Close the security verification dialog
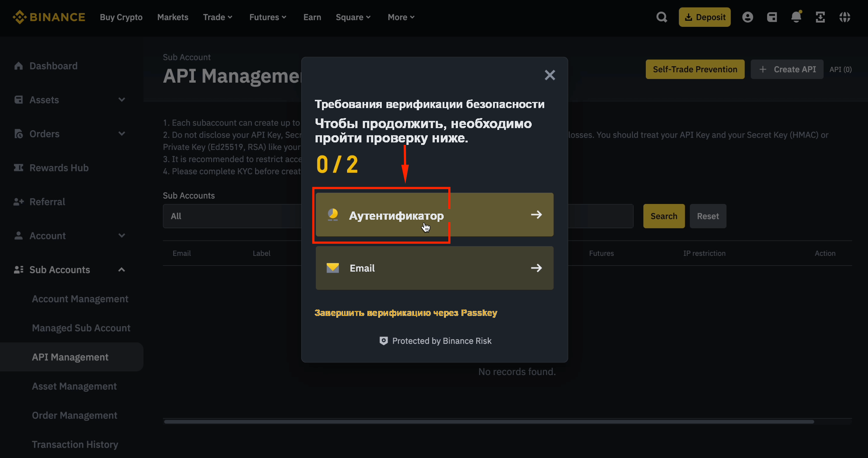Viewport: 868px width, 458px height. coord(550,75)
